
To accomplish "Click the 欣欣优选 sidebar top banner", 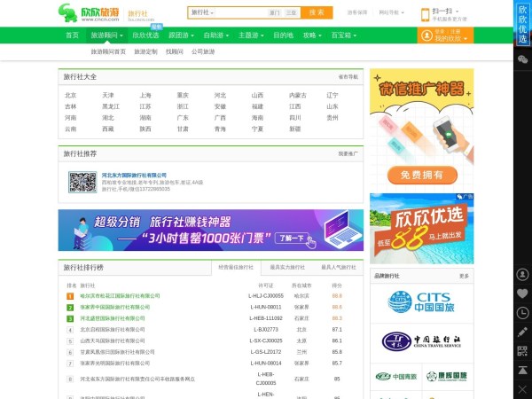I will coord(522,24).
